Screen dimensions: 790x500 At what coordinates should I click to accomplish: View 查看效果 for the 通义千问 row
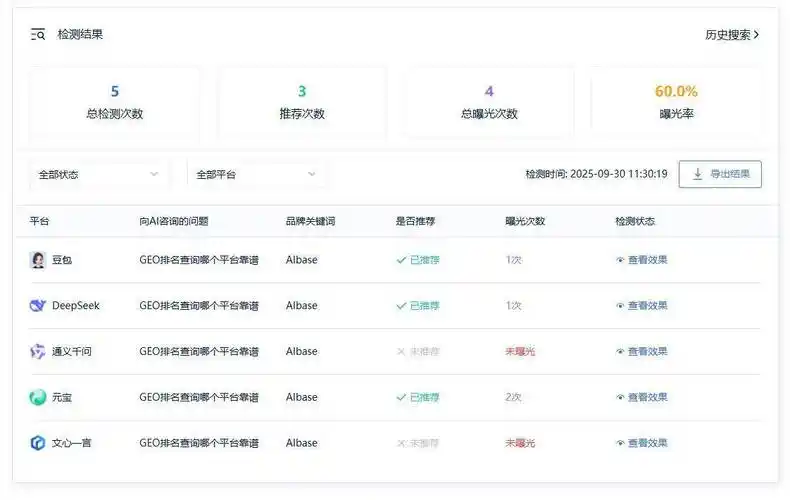(x=641, y=351)
